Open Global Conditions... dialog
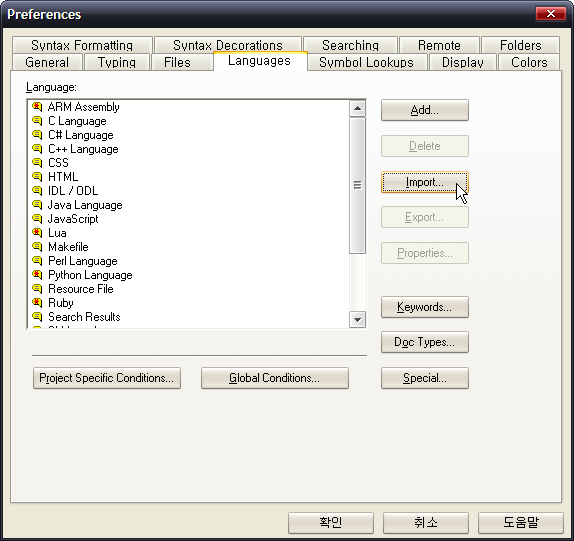574x541 pixels. (275, 378)
